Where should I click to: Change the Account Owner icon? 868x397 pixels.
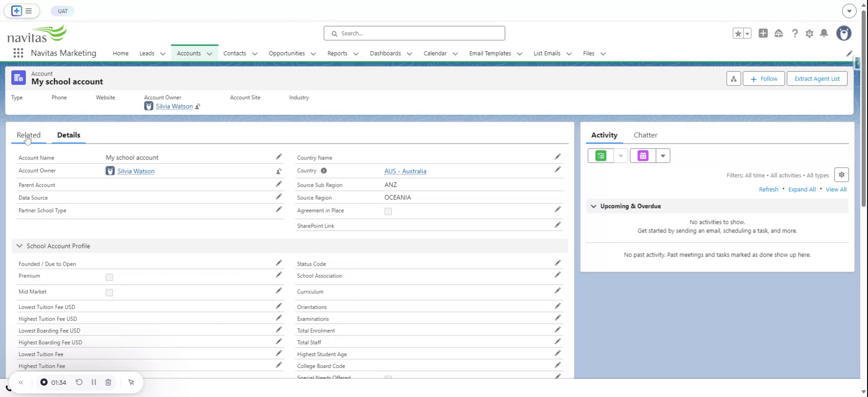coord(279,171)
